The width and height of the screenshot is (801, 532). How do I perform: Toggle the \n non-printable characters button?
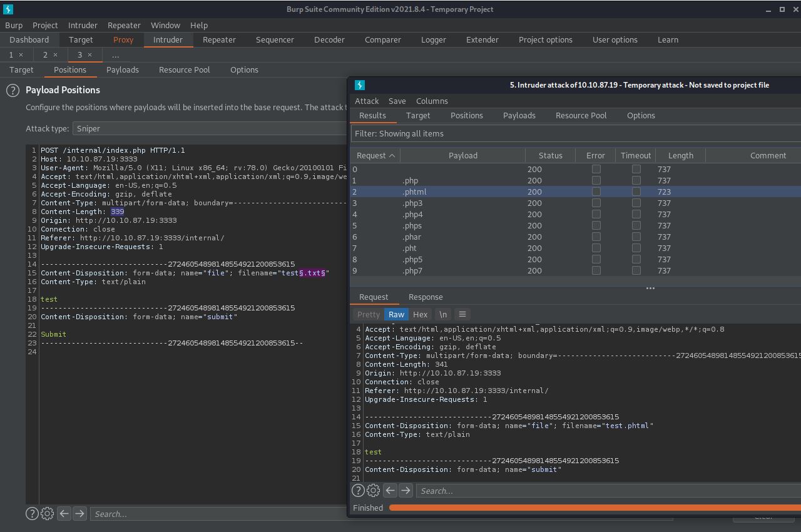443,314
